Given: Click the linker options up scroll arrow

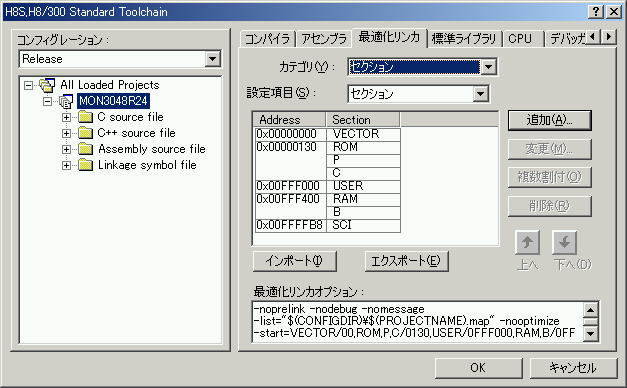Looking at the screenshot, I should 590,309.
